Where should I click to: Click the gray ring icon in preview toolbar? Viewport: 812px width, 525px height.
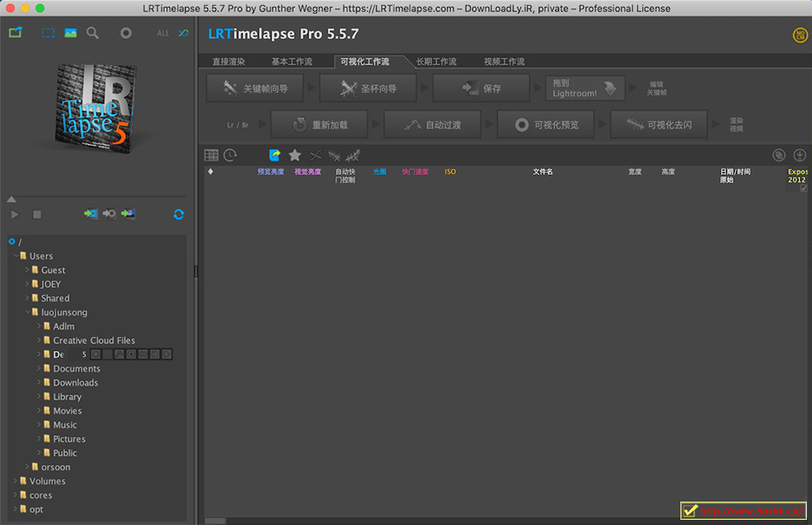126,33
